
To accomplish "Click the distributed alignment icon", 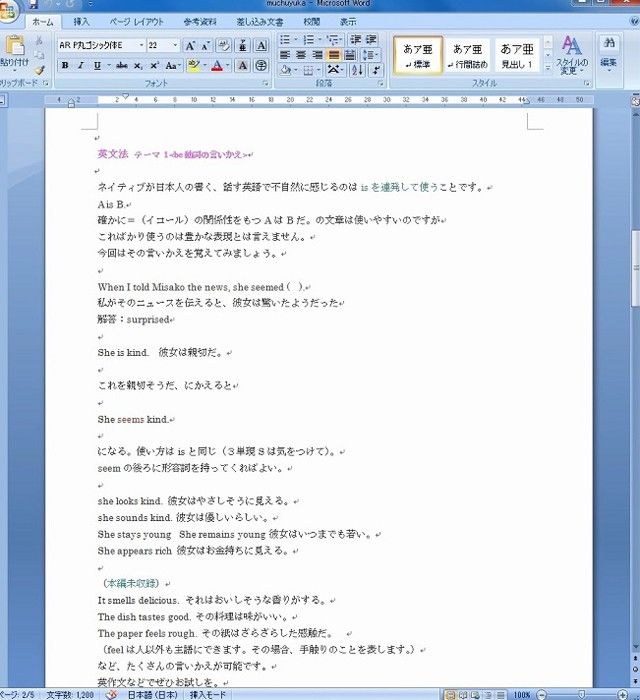I will [x=350, y=55].
